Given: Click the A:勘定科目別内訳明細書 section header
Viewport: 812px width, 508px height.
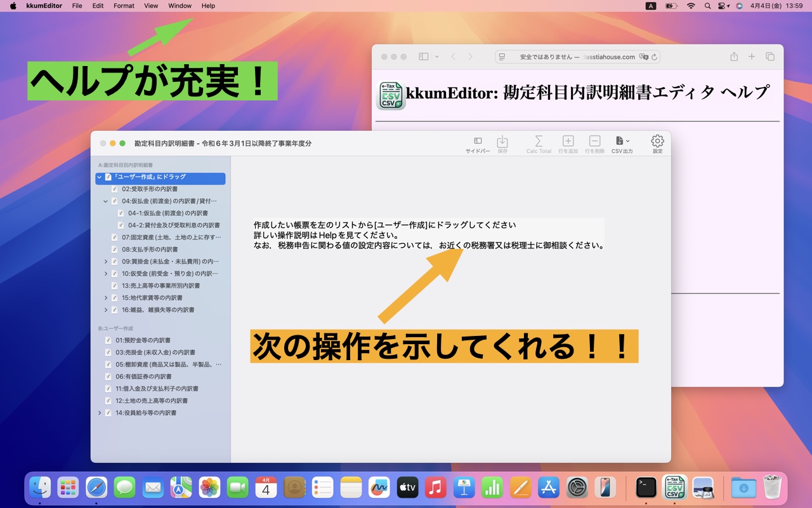Looking at the screenshot, I should tap(126, 165).
